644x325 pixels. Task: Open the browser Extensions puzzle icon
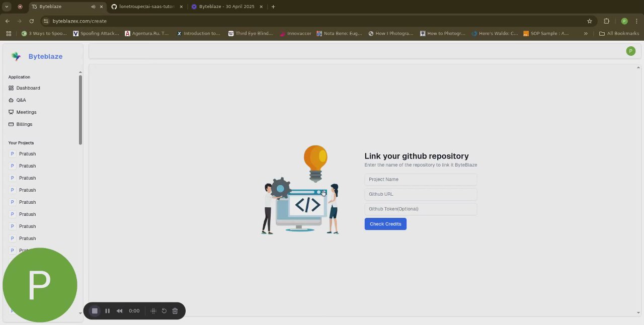tap(606, 21)
